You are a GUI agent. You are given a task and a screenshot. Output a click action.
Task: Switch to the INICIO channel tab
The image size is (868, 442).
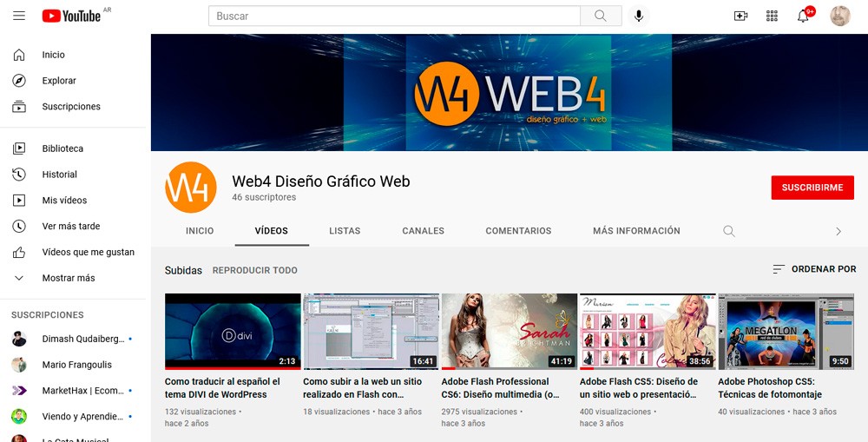click(x=200, y=231)
